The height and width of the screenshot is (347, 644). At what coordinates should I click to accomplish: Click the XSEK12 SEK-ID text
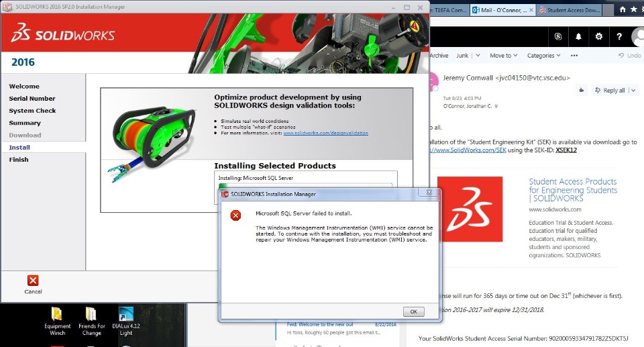(x=566, y=150)
